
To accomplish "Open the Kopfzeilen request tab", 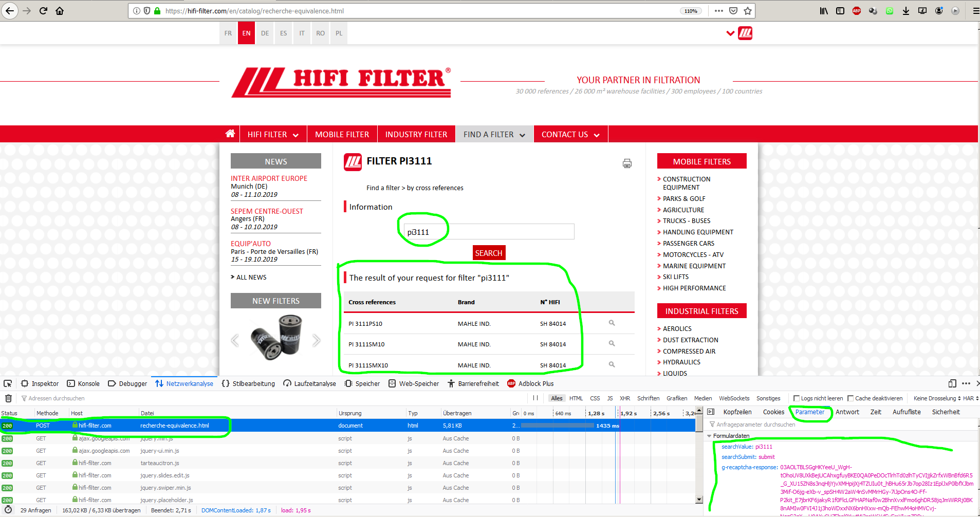I will (x=737, y=412).
